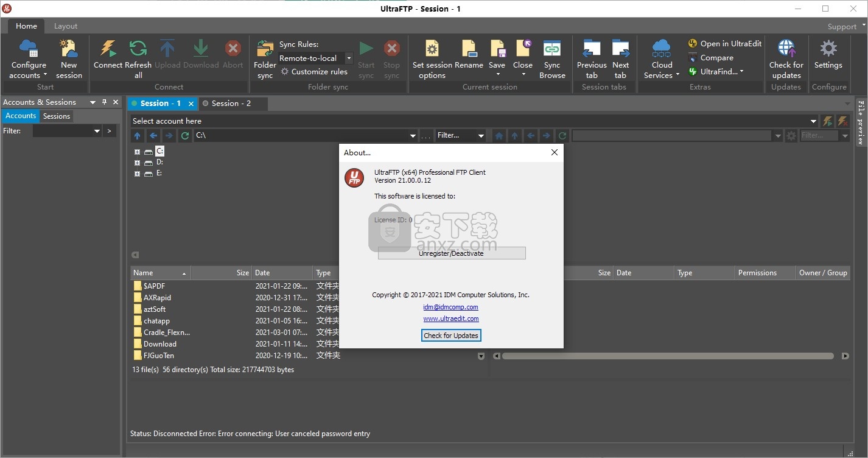This screenshot has height=458, width=868.
Task: Click the Close session icon
Action: (x=523, y=49)
